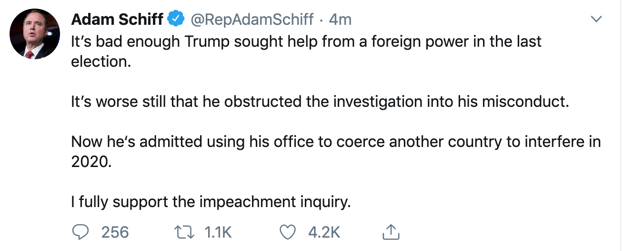644x251 pixels.
Task: Click the 4m timestamp
Action: click(340, 20)
